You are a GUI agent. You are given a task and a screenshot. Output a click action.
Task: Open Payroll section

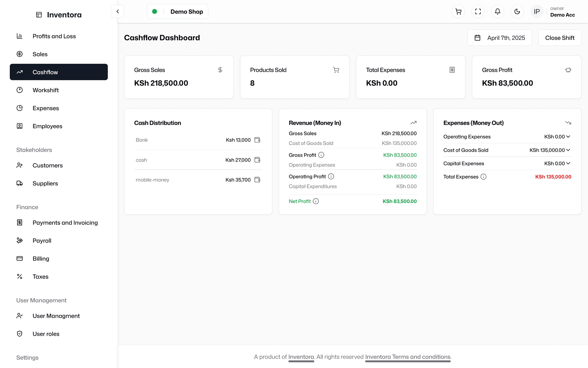click(59, 241)
